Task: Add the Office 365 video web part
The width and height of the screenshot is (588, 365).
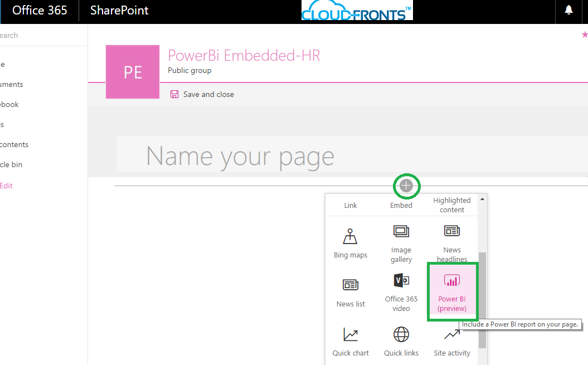Action: pyautogui.click(x=401, y=293)
